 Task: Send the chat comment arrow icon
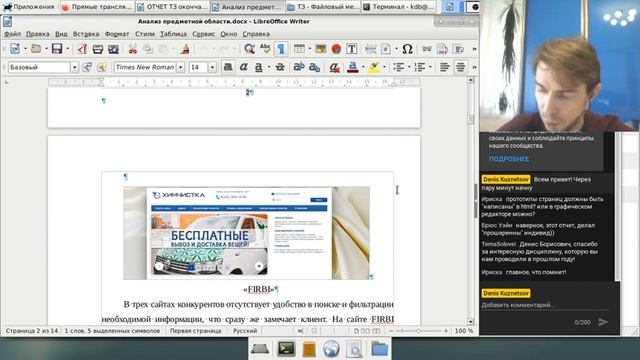pos(603,322)
